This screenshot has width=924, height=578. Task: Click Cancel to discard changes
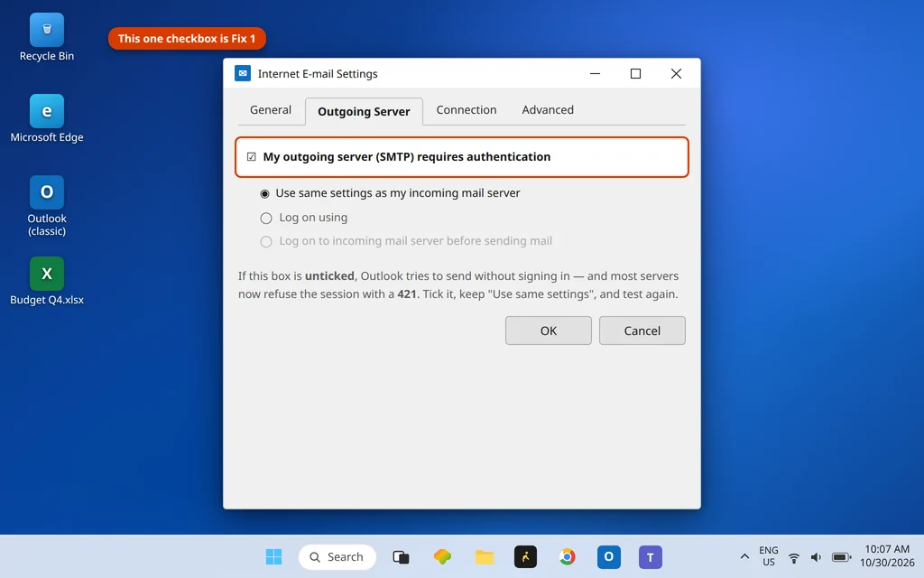coord(642,331)
